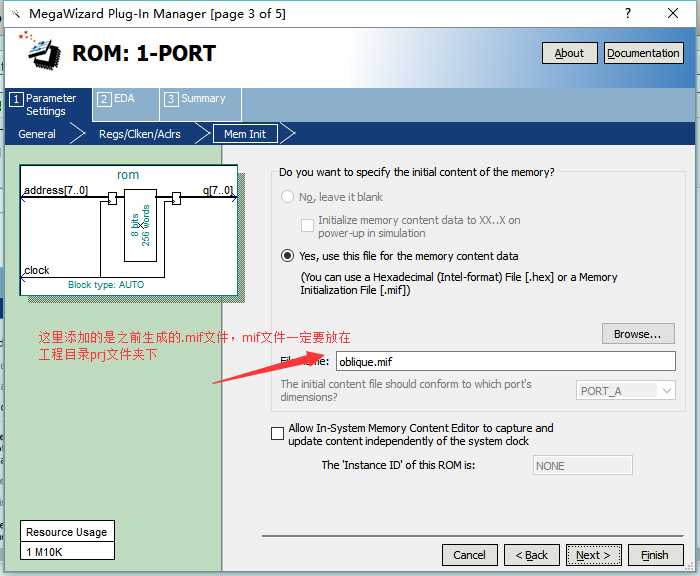Enable the In-System Memory Content Editor checkbox
Screen dimensions: 700x576
point(278,434)
